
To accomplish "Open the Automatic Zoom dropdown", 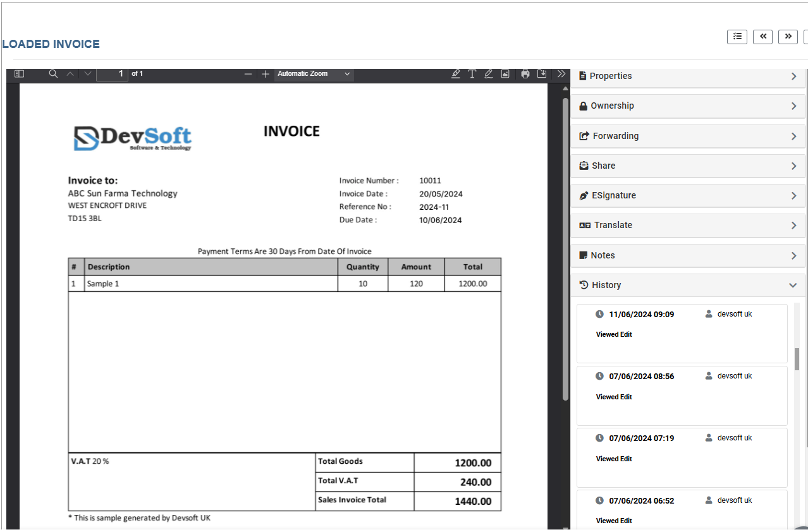I will tap(314, 74).
